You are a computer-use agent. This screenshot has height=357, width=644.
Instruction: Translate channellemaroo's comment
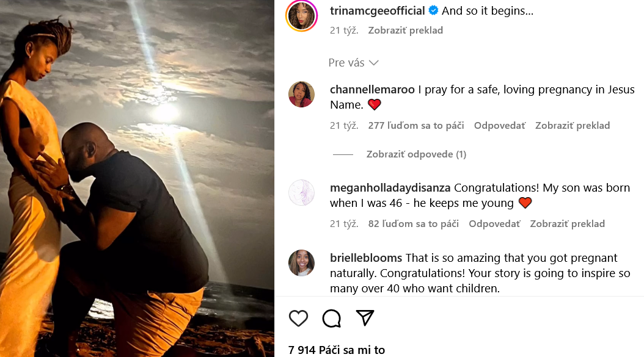[573, 126]
